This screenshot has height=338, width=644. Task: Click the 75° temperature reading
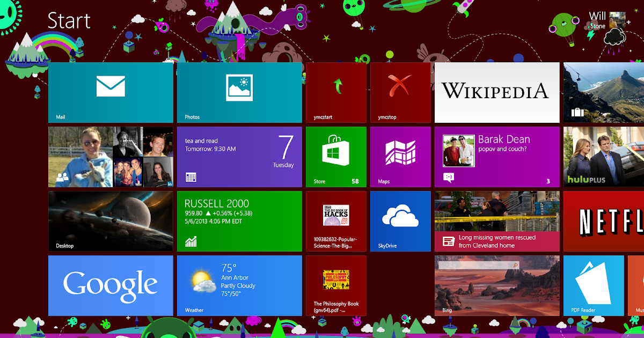click(229, 268)
